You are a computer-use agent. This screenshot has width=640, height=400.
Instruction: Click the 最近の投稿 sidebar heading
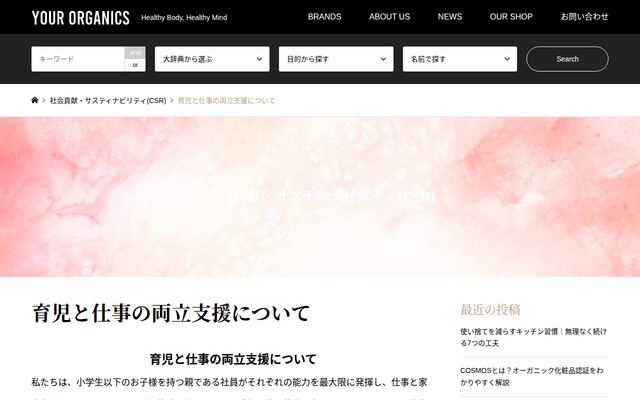(490, 310)
